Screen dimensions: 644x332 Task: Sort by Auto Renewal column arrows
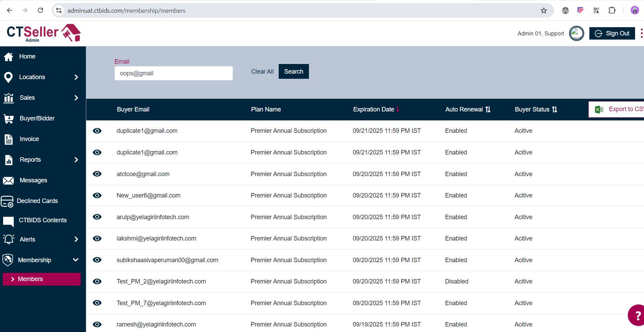(x=488, y=109)
